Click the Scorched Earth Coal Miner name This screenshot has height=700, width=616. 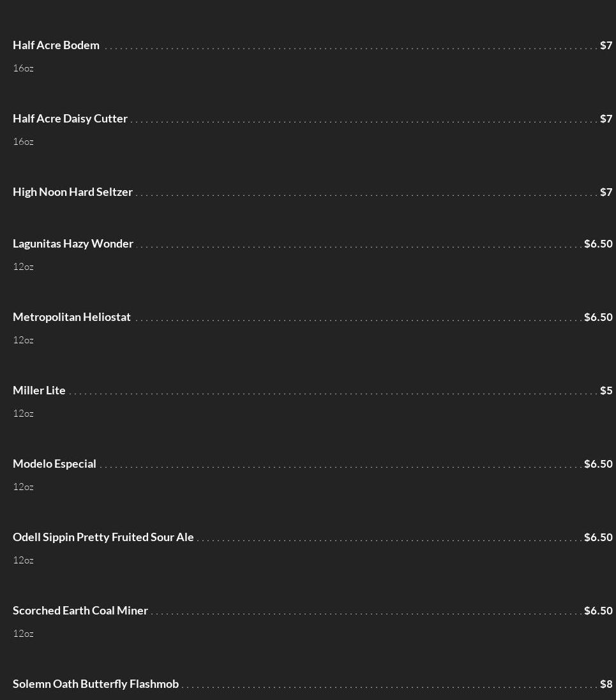coord(80,611)
